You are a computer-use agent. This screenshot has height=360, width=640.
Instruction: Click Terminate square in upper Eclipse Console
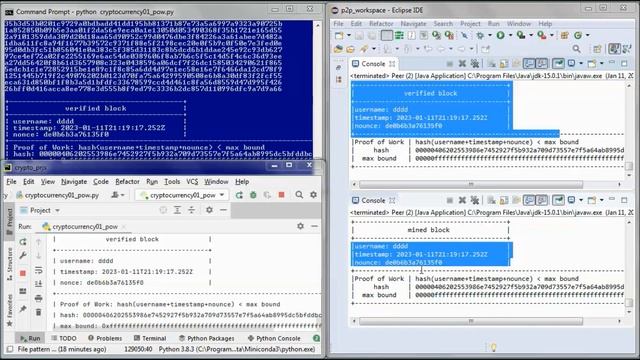pyautogui.click(x=449, y=64)
